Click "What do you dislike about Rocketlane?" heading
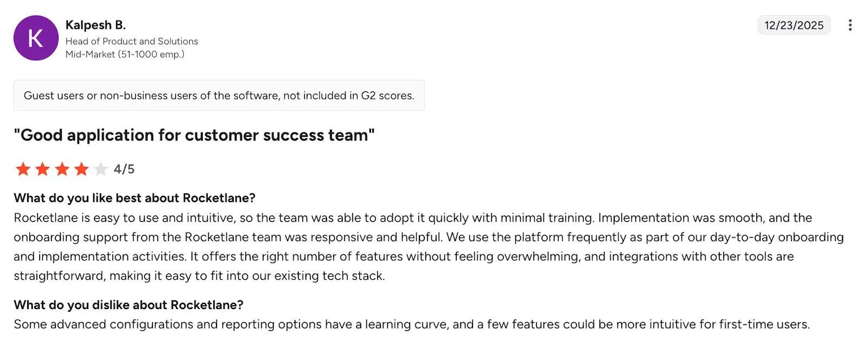This screenshot has width=868, height=346. [129, 305]
